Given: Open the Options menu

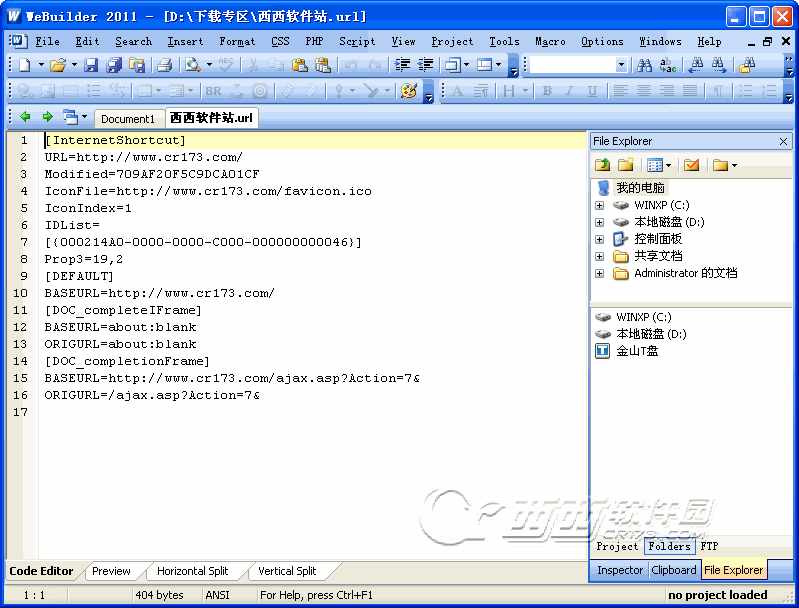Looking at the screenshot, I should point(602,42).
